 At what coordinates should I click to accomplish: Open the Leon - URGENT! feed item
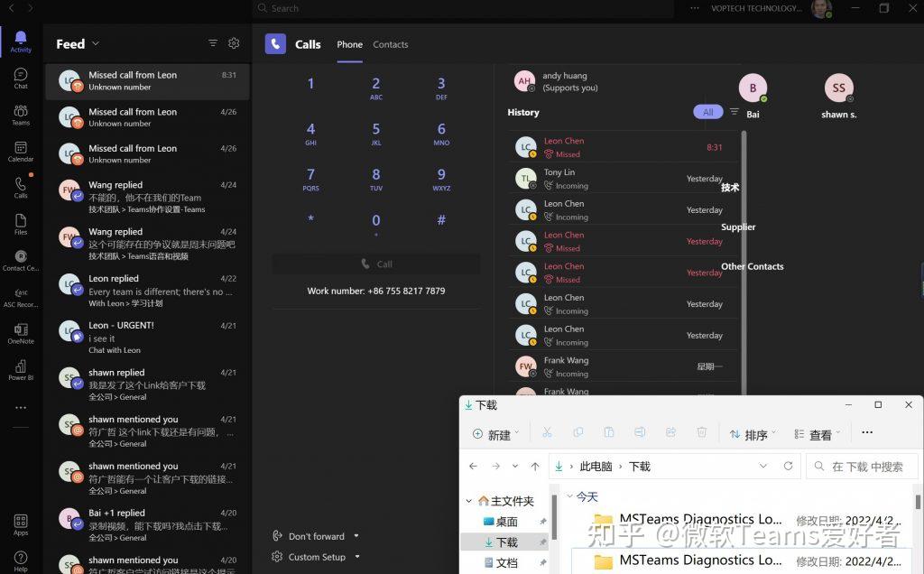[147, 338]
